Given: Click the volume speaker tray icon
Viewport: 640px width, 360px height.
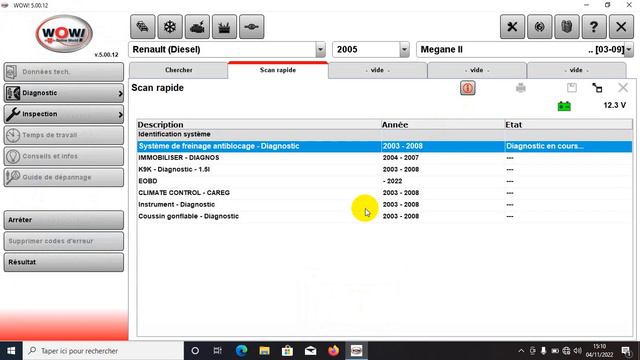Looking at the screenshot, I should pos(577,351).
